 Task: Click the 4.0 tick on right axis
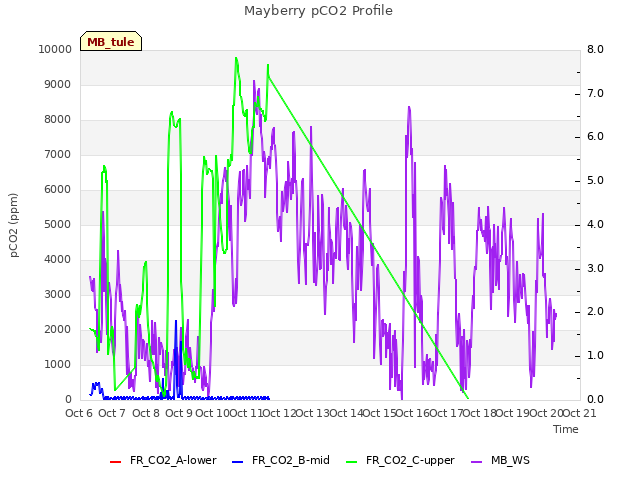coord(595,224)
